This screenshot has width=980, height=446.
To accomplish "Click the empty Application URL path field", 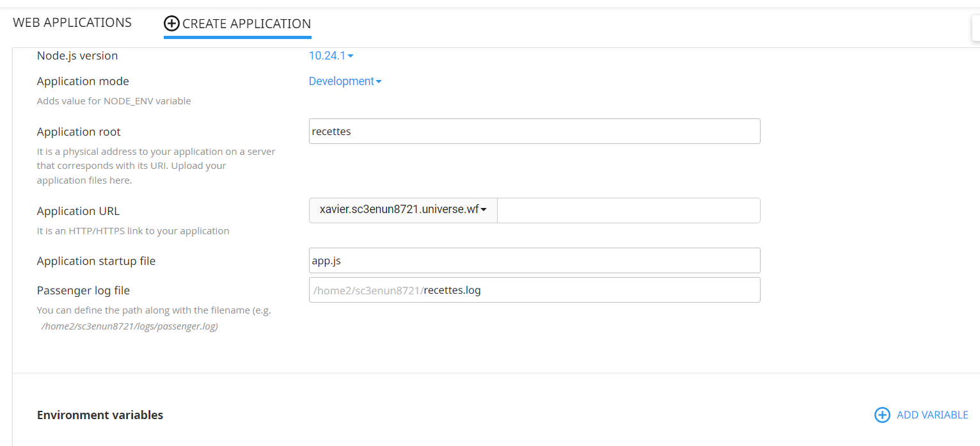I will click(628, 211).
